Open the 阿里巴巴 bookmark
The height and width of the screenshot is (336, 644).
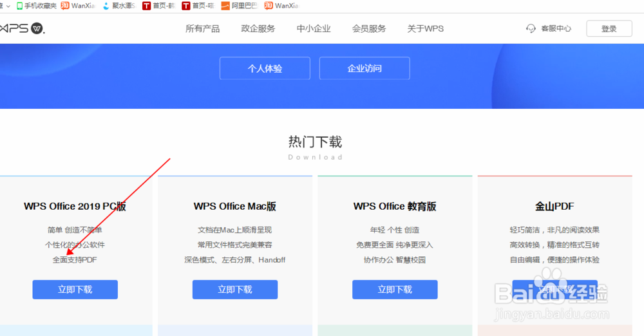(239, 6)
